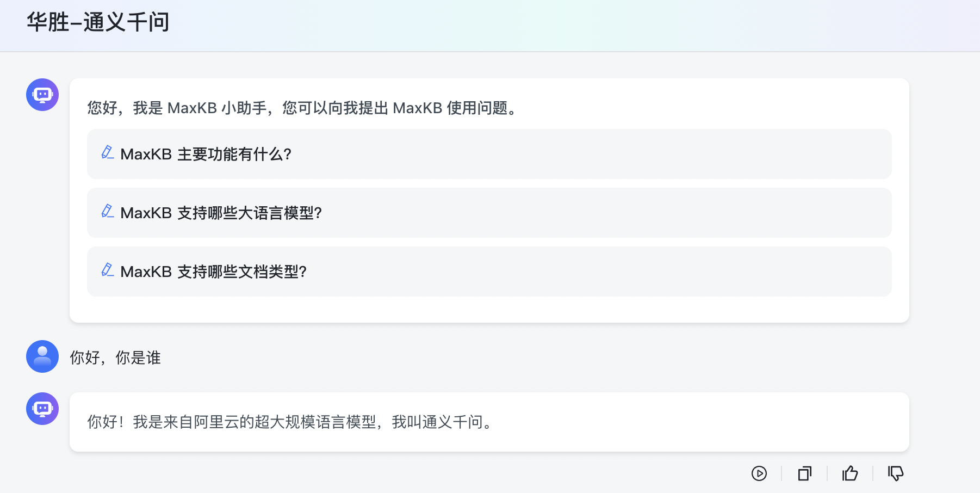
Task: Click pencil icon beside "MaxKB 主要功能有什么?"
Action: click(x=108, y=153)
